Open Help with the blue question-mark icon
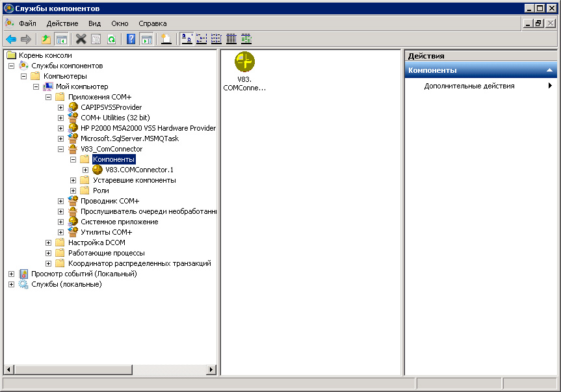561x392 pixels. tap(131, 39)
